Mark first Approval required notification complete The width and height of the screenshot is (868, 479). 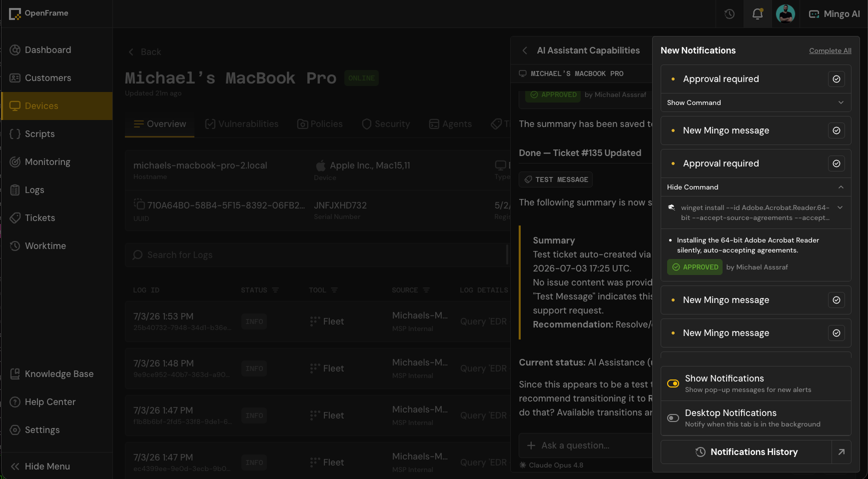837,79
